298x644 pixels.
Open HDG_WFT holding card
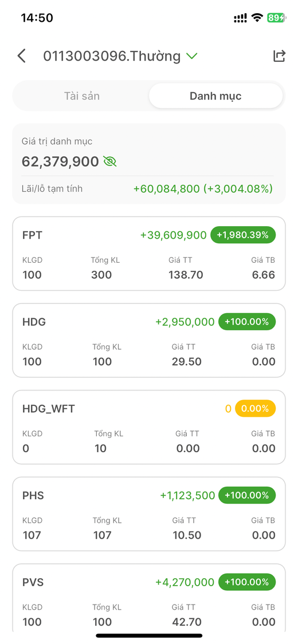click(x=149, y=427)
